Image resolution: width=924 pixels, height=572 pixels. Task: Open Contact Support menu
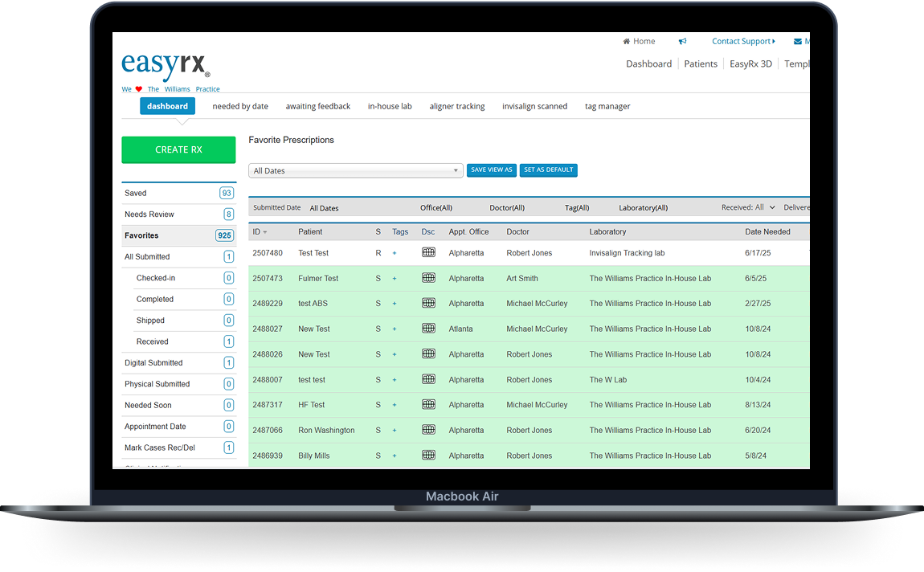(x=743, y=41)
